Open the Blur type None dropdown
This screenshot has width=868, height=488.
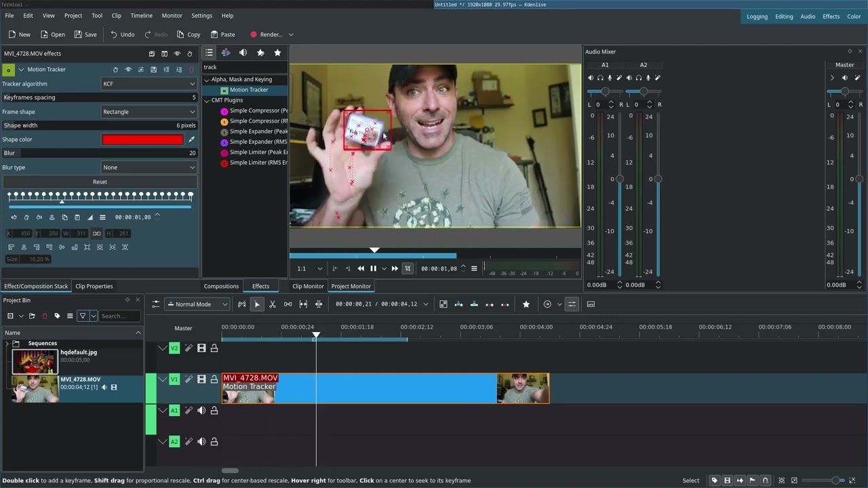click(x=149, y=167)
